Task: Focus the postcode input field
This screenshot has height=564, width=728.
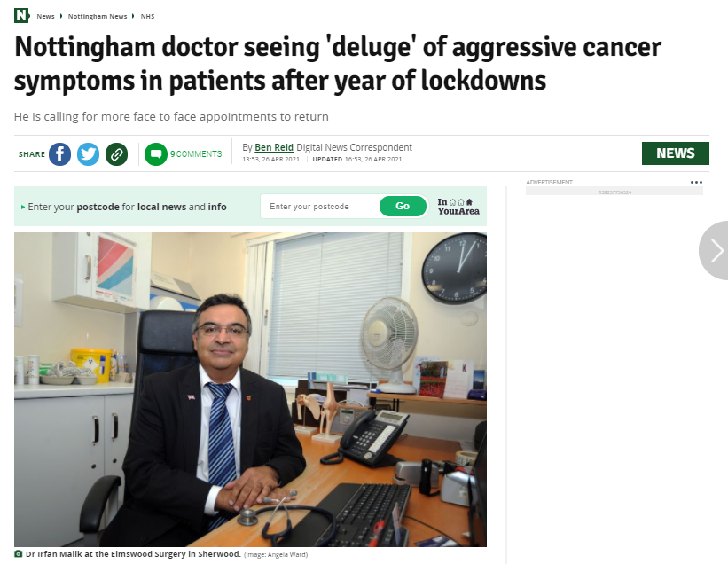Action: (x=320, y=206)
